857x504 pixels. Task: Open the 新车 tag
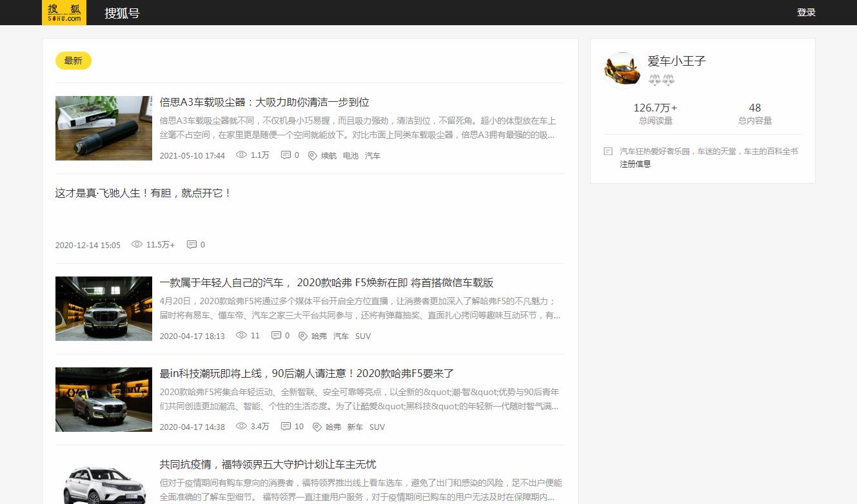click(355, 427)
